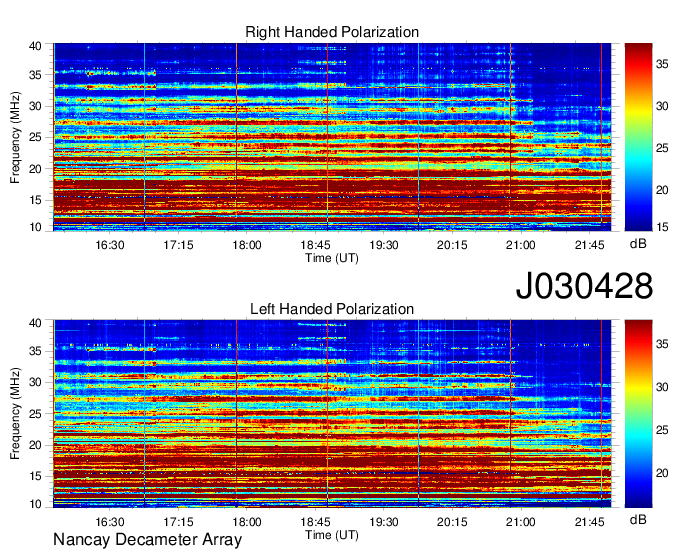Click the '20' frequency tick on Right Handed plot

[x=35, y=169]
